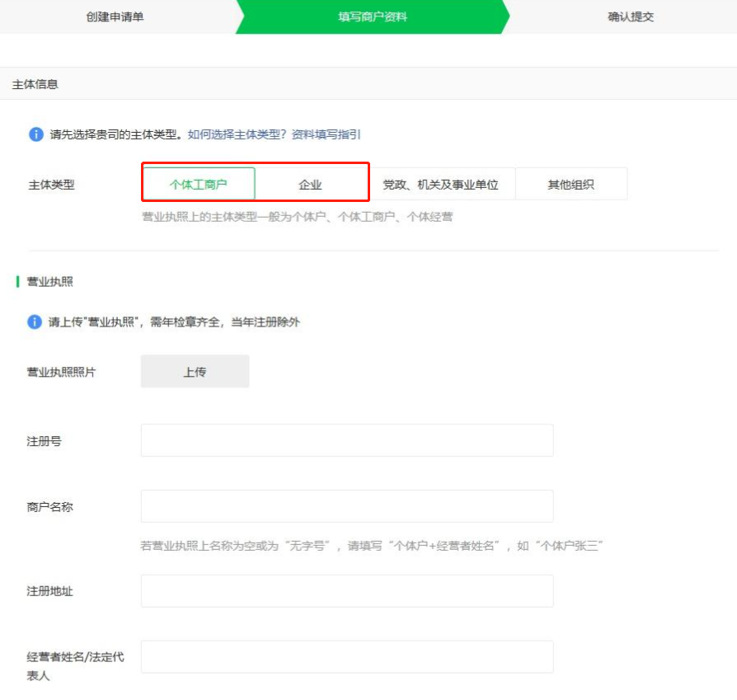
Task: Switch to the 填写商户资料 step
Action: (x=373, y=16)
